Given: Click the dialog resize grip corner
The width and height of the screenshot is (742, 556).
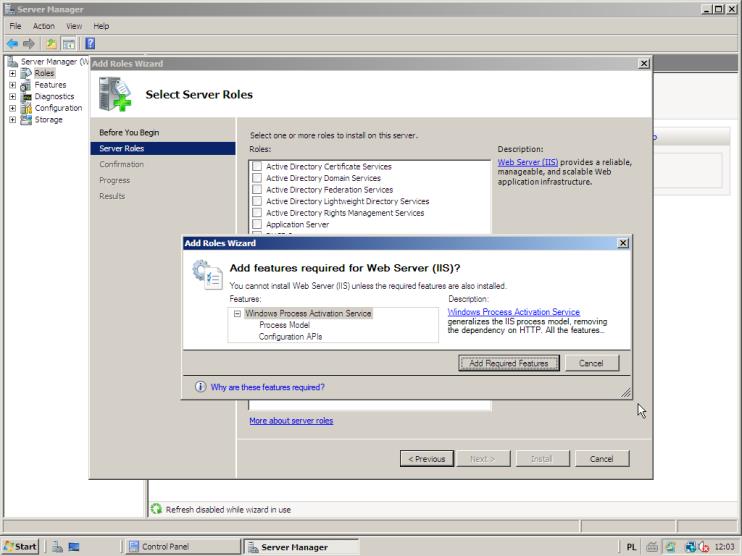Looking at the screenshot, I should point(626,392).
